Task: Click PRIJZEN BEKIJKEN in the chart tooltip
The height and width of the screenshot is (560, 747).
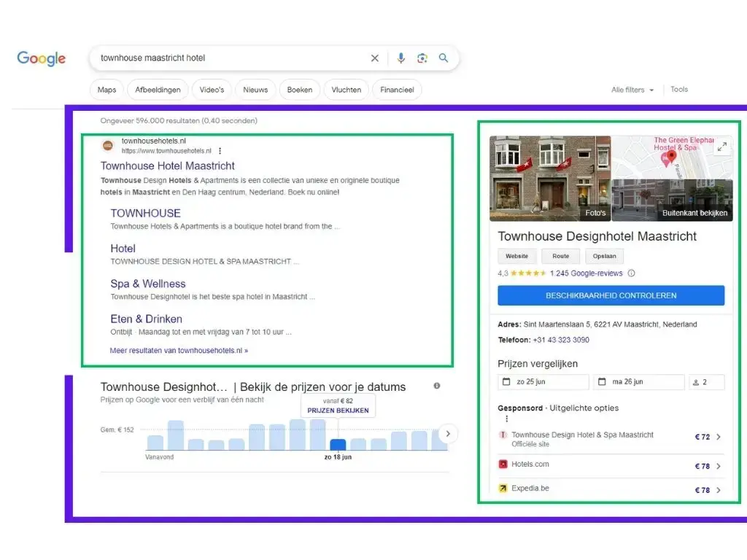Action: click(338, 411)
